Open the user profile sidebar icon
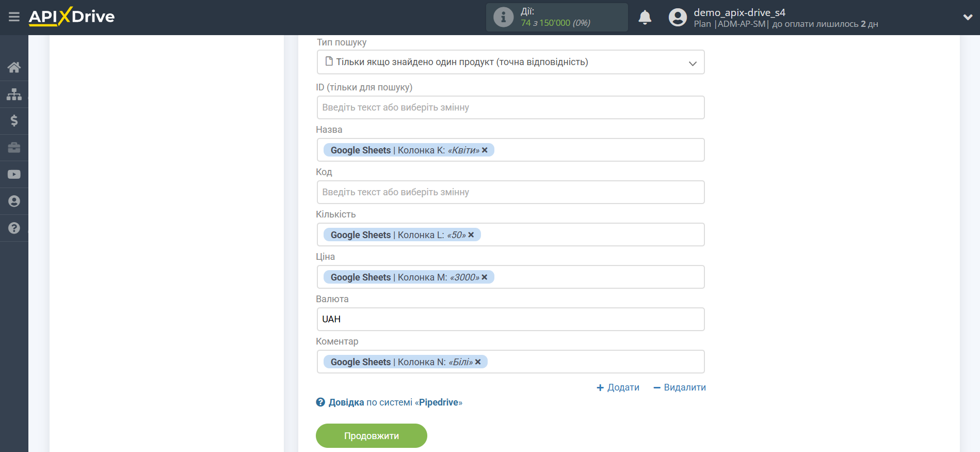This screenshot has width=980, height=452. tap(14, 201)
